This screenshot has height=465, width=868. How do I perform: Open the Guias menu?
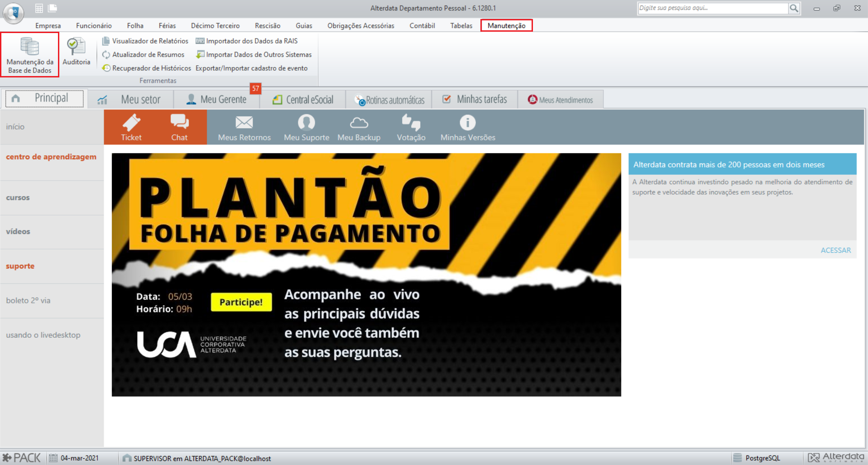(x=304, y=25)
